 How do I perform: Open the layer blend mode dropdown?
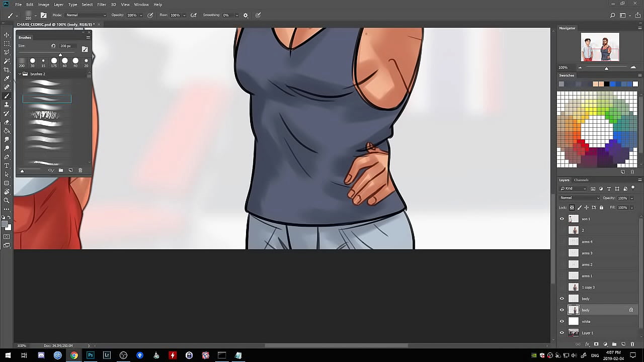coord(580,198)
